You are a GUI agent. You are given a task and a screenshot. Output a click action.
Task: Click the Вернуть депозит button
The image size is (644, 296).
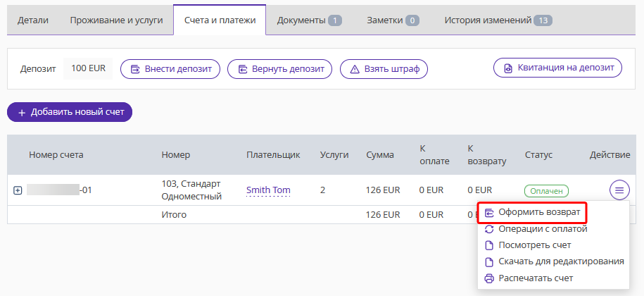pos(279,69)
